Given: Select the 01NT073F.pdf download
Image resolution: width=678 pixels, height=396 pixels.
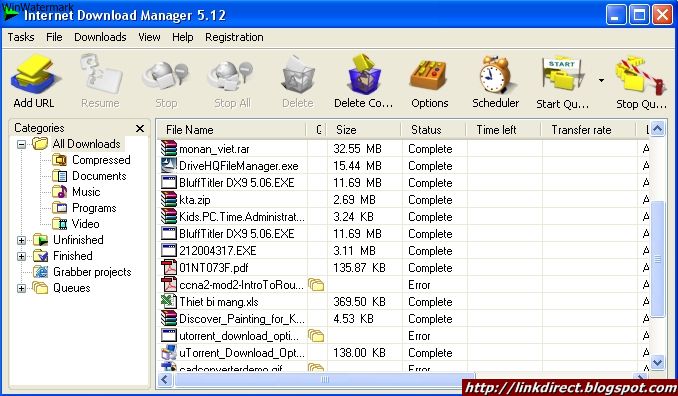Looking at the screenshot, I should click(x=214, y=268).
